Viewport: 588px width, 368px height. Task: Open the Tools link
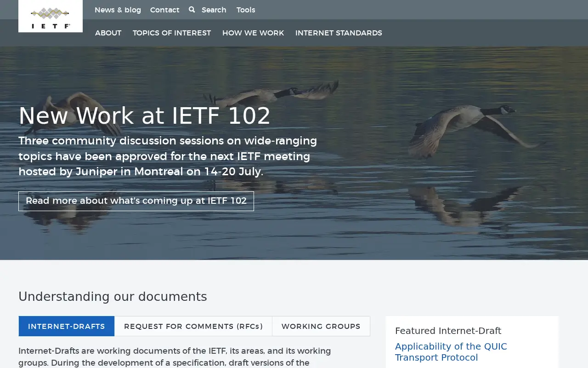click(246, 10)
